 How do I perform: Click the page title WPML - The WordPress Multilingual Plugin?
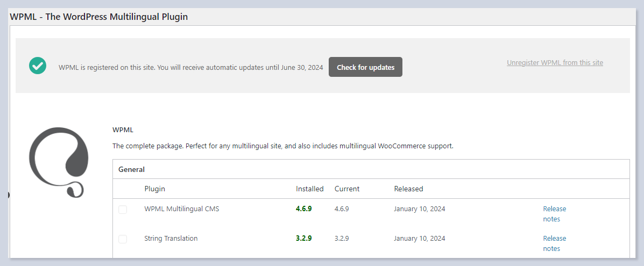[99, 17]
